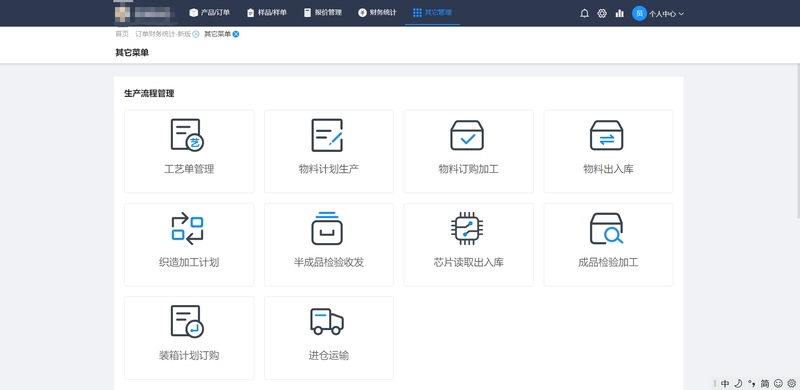Click the 进仓运输 label

[329, 355]
